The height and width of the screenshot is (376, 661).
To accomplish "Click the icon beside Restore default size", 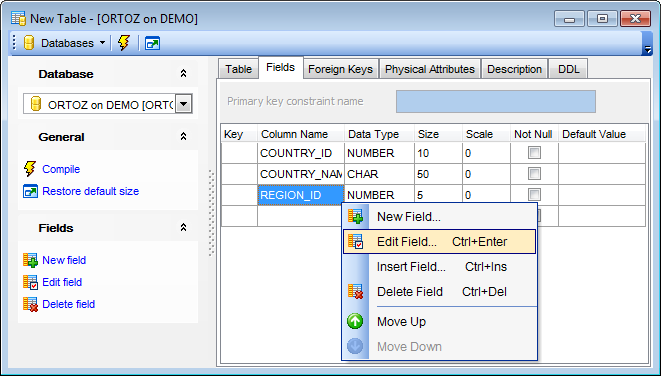I will [30, 191].
